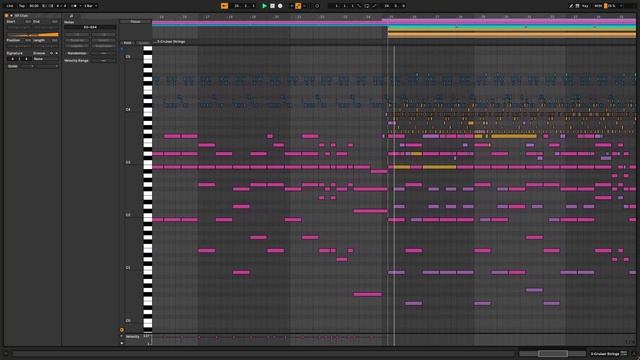Toggle the MIDI map mode button
640x360 pixels.
(x=598, y=6)
